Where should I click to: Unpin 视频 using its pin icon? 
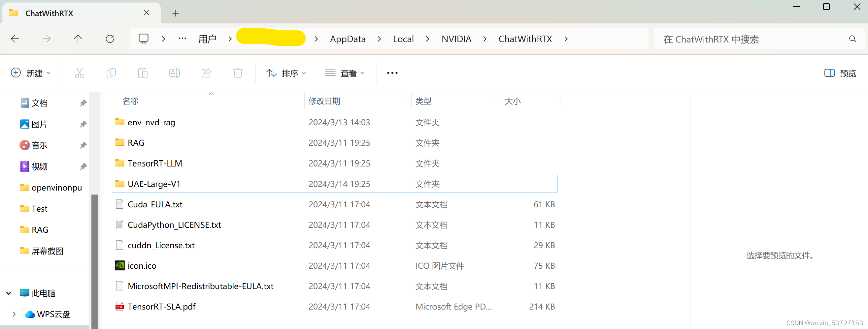(83, 166)
